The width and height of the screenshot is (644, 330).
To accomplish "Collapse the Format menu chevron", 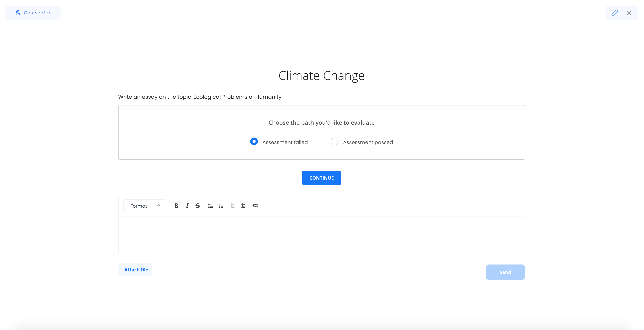I will 158,206.
